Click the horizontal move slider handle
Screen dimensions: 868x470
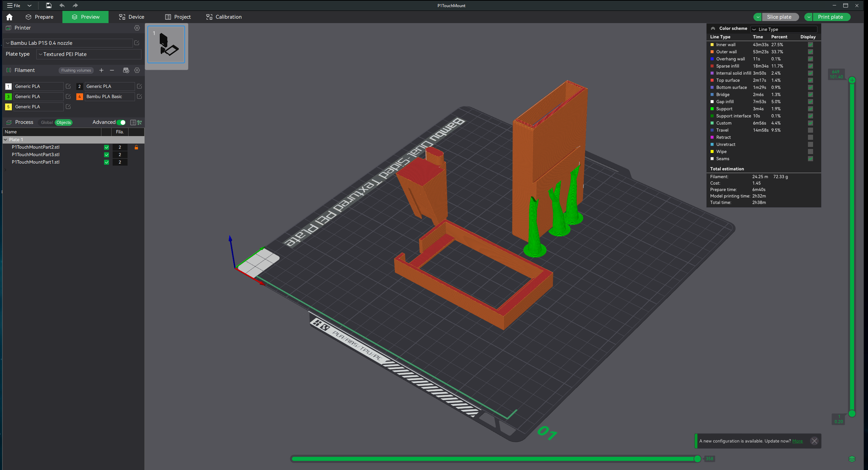pyautogui.click(x=697, y=459)
